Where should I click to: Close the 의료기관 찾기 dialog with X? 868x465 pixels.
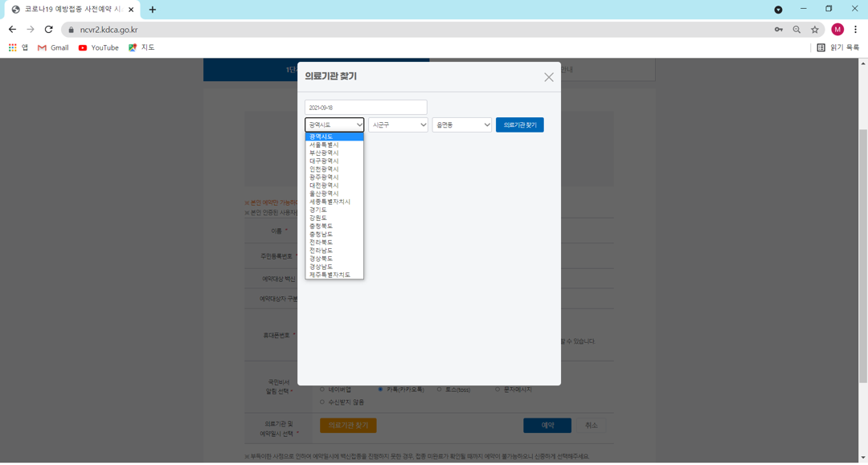(549, 77)
